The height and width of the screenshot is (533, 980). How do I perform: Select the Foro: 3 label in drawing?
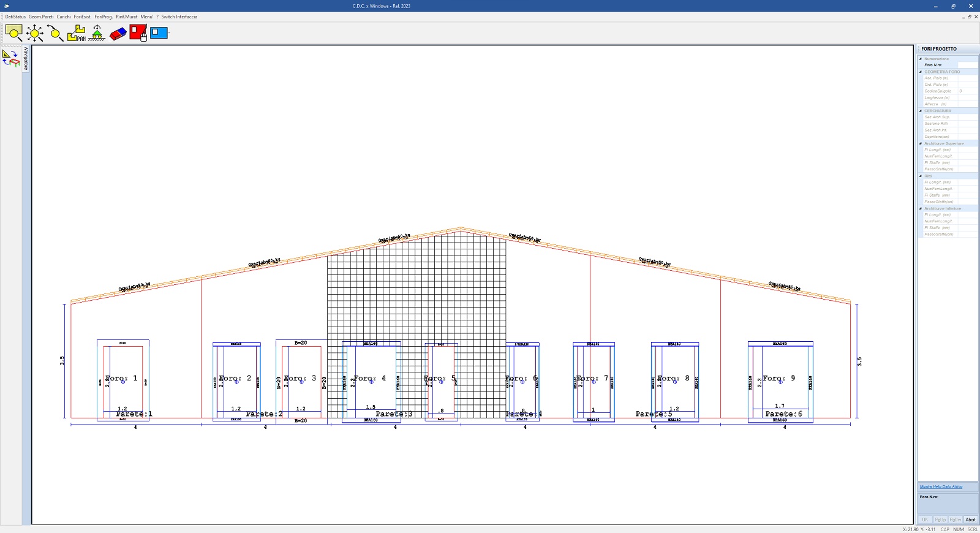pyautogui.click(x=300, y=379)
